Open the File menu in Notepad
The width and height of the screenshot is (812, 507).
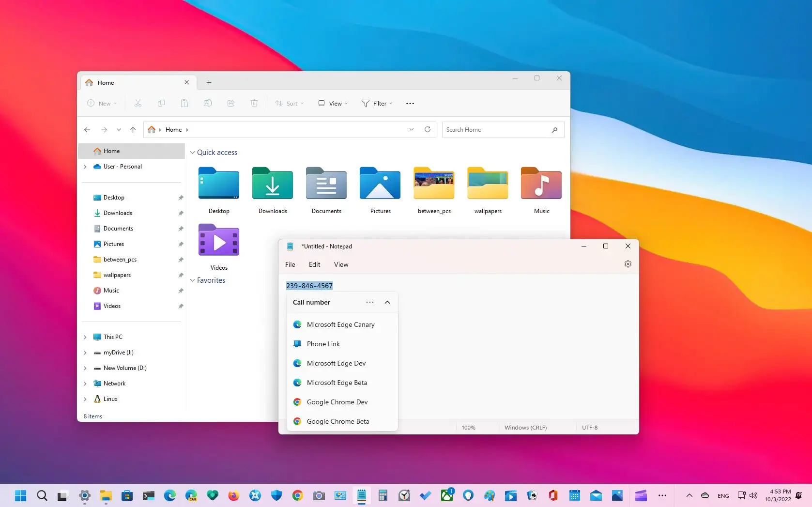point(290,264)
